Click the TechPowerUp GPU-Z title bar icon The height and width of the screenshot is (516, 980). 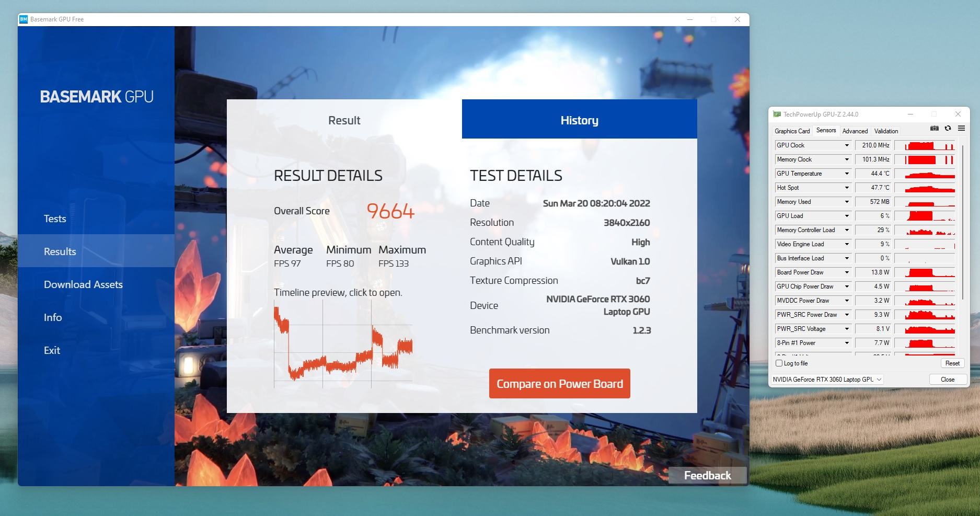777,114
